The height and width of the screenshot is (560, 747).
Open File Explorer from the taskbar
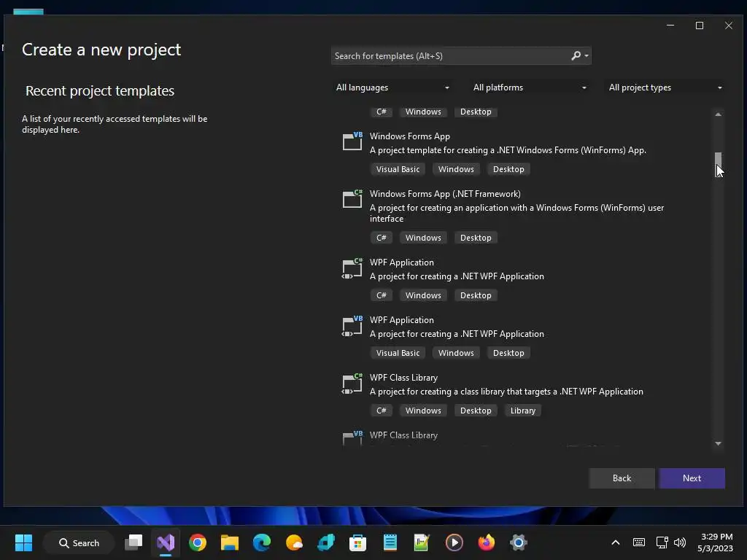pos(230,542)
